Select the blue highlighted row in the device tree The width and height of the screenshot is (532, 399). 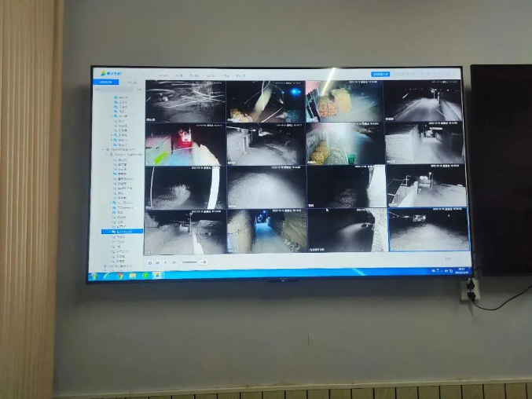[122, 232]
